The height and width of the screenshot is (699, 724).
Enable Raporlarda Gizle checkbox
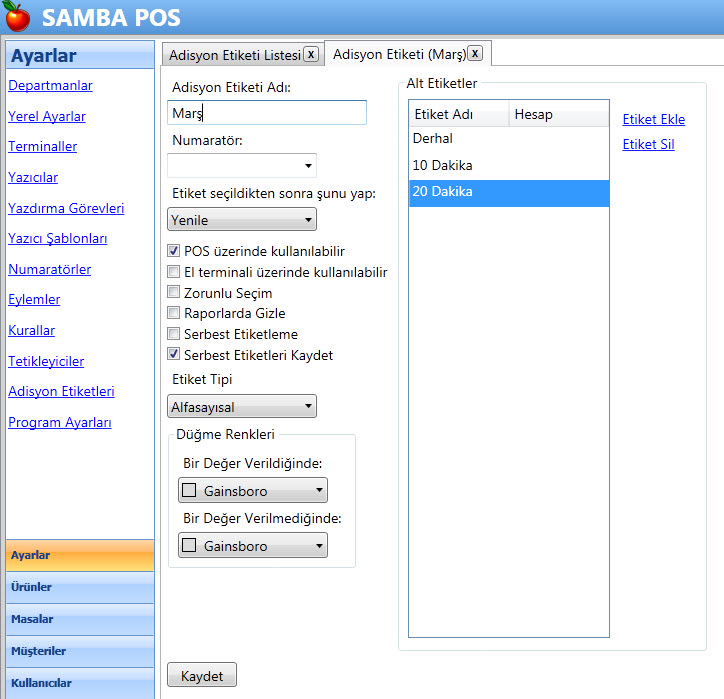(x=174, y=313)
